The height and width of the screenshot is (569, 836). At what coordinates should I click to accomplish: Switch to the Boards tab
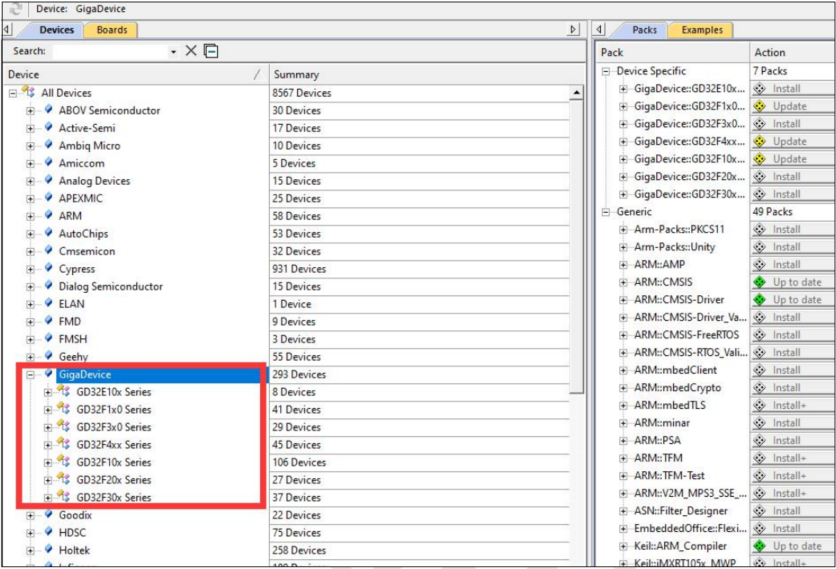click(x=111, y=30)
